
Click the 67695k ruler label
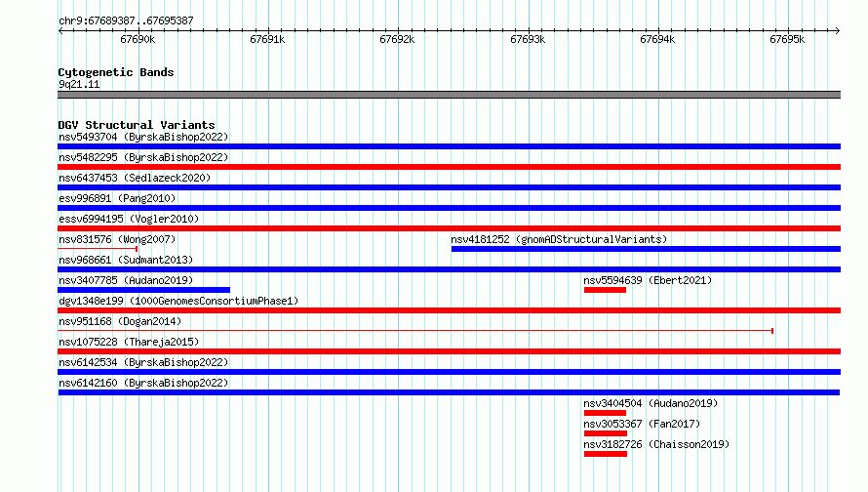pos(787,39)
